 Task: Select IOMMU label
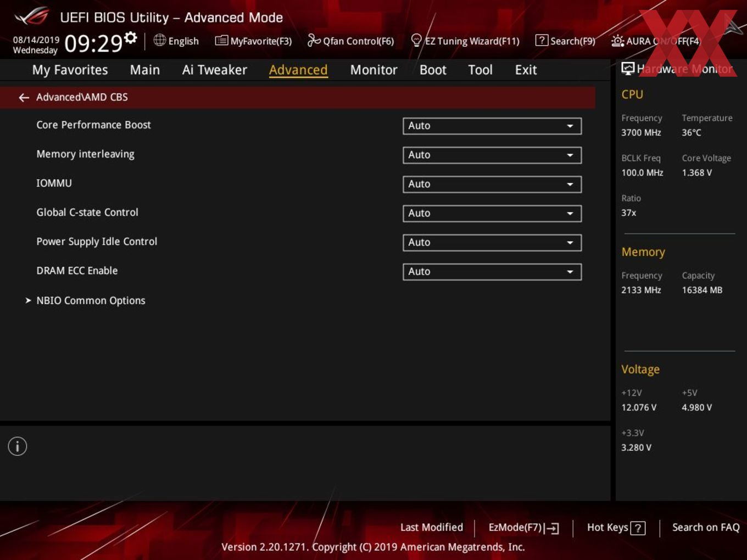pyautogui.click(x=54, y=183)
